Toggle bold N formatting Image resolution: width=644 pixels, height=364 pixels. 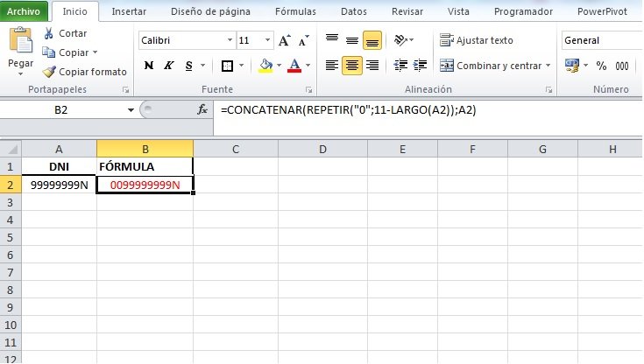[149, 66]
